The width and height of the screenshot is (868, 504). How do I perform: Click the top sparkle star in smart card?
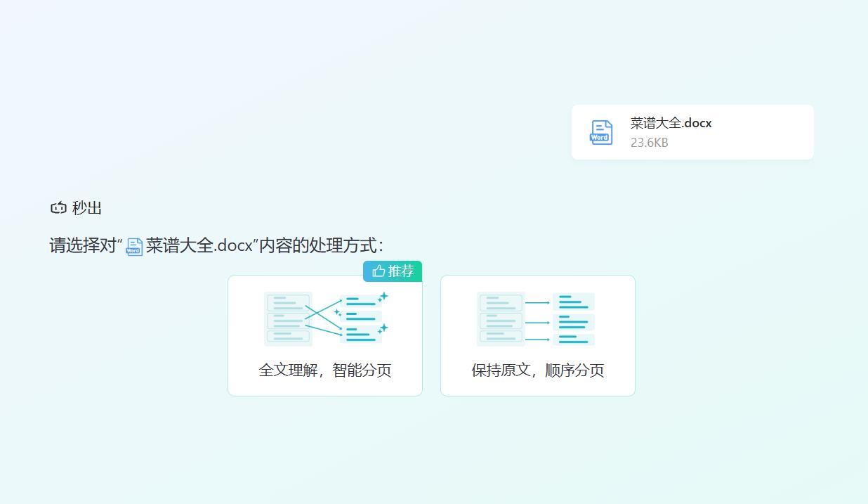coord(383,297)
